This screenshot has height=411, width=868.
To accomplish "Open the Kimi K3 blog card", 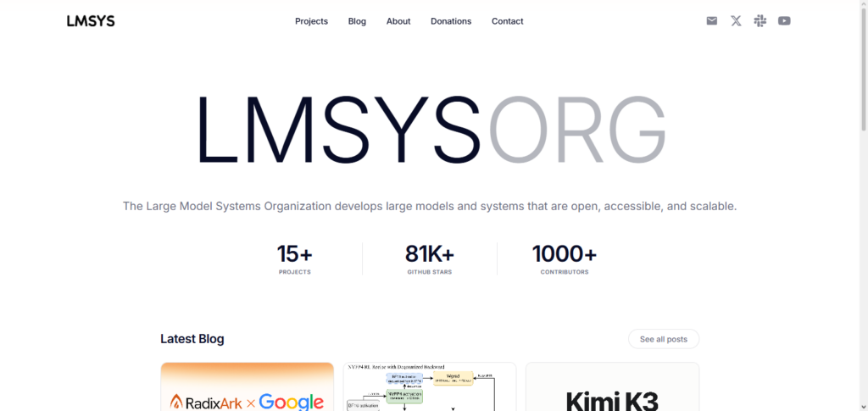I will [612, 386].
